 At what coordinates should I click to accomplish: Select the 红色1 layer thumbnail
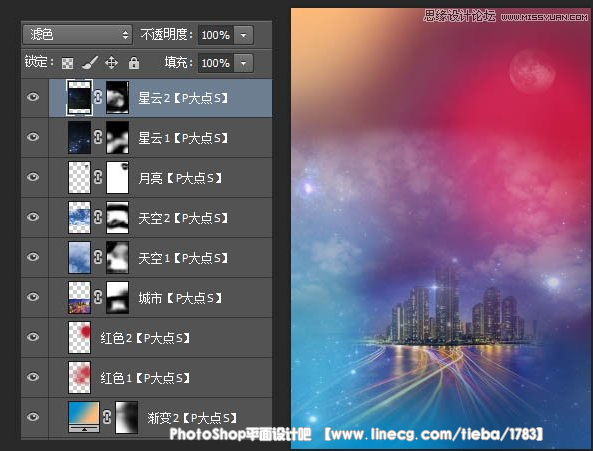pyautogui.click(x=79, y=377)
